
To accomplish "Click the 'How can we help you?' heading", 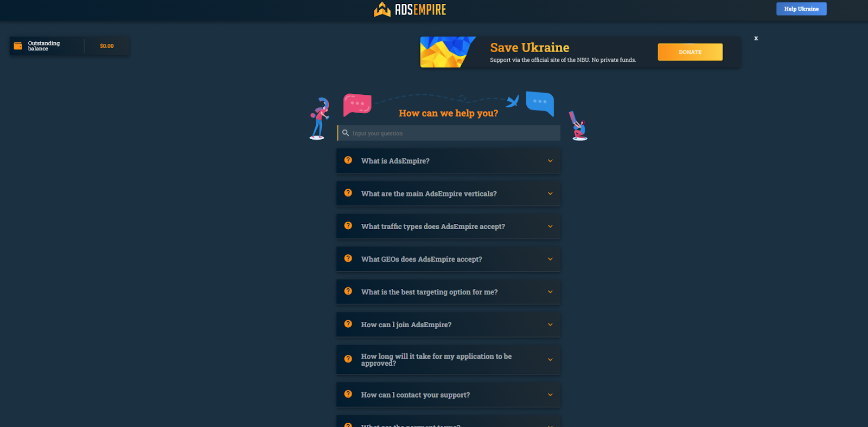I will 448,113.
